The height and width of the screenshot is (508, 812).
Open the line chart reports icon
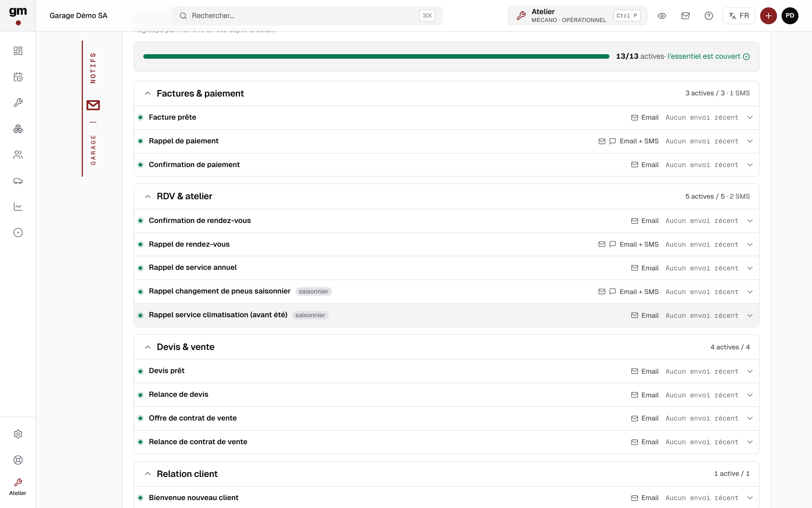(x=18, y=207)
